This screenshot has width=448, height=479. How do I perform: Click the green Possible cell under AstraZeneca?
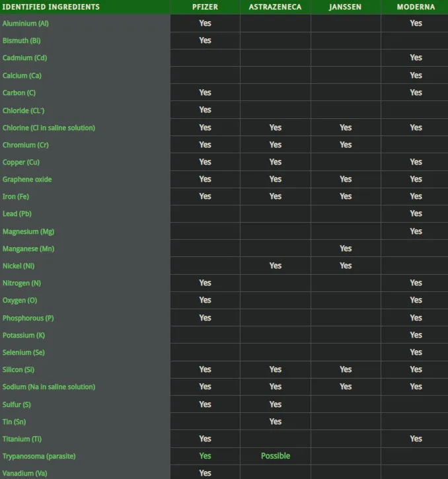(x=276, y=456)
